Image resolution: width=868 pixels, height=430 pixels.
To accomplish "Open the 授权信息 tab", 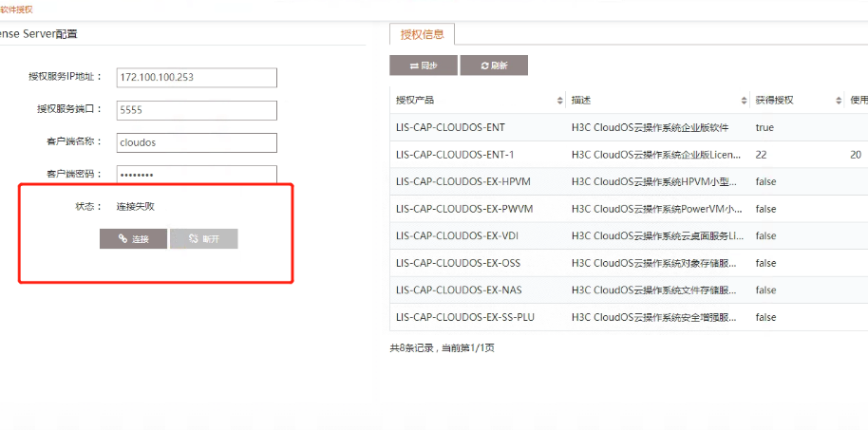I will coord(423,34).
